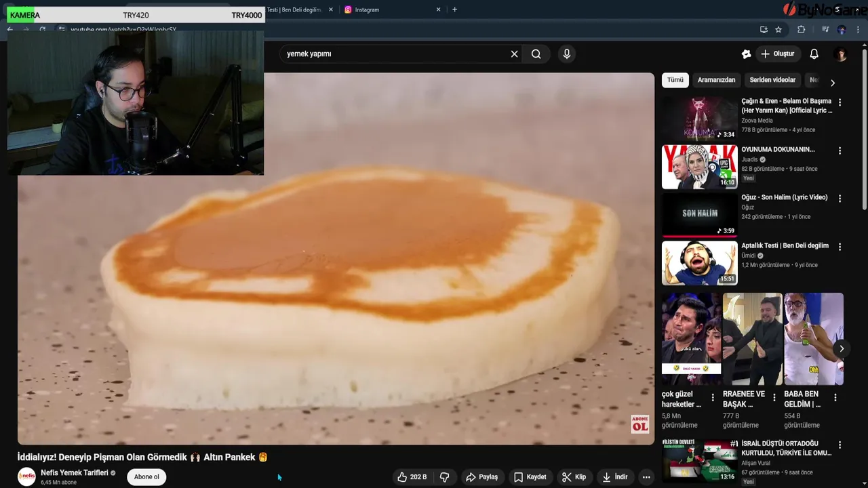Clear the search box with the X icon
This screenshot has height=488, width=868.
tap(514, 54)
